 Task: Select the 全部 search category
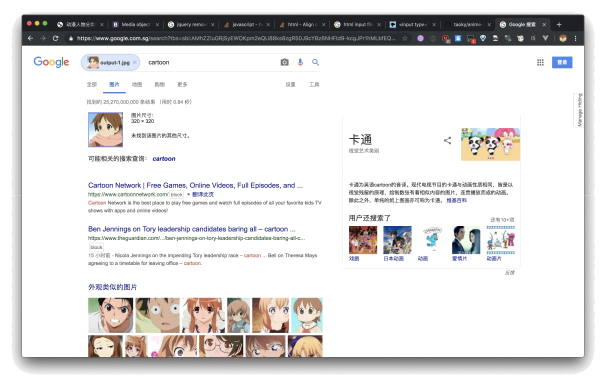point(92,85)
